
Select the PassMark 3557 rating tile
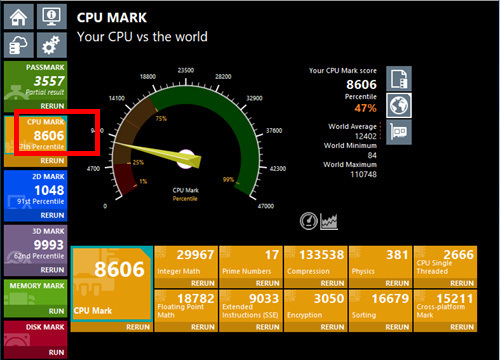(x=36, y=81)
